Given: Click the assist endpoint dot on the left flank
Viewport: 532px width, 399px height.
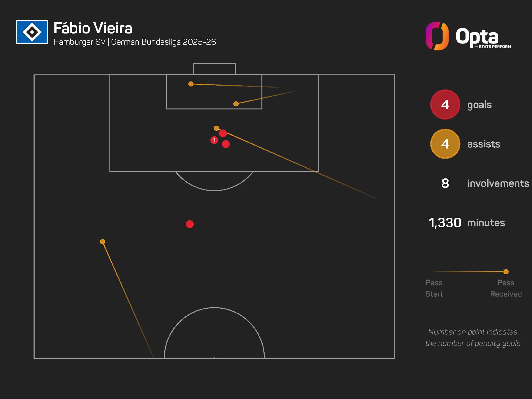Looking at the screenshot, I should 103,242.
